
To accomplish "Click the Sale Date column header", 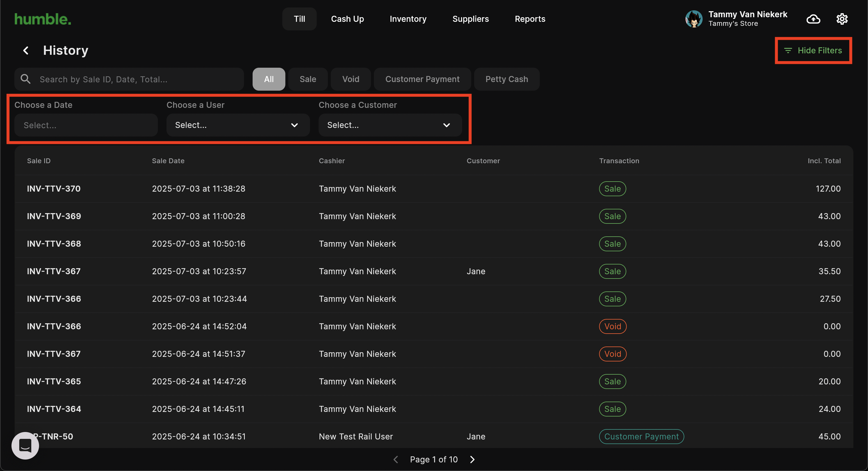I will coord(168,161).
